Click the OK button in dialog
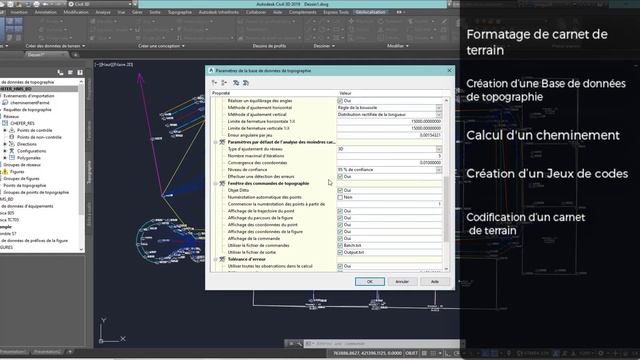 point(370,282)
